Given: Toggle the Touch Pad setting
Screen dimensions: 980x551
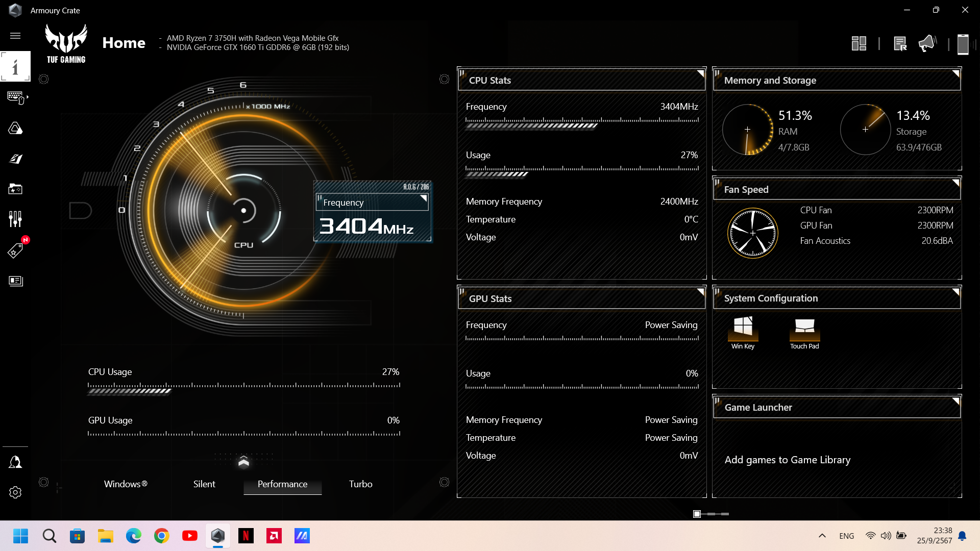Looking at the screenshot, I should (804, 333).
